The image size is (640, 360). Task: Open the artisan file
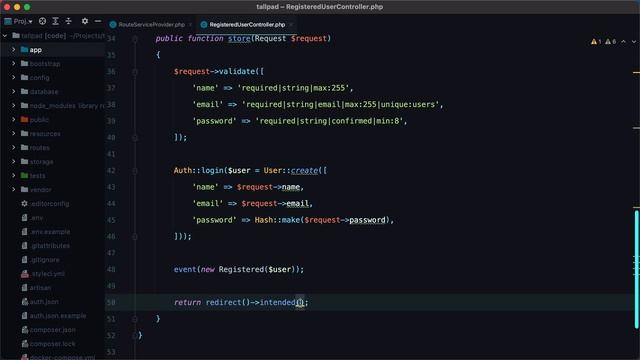click(x=40, y=288)
